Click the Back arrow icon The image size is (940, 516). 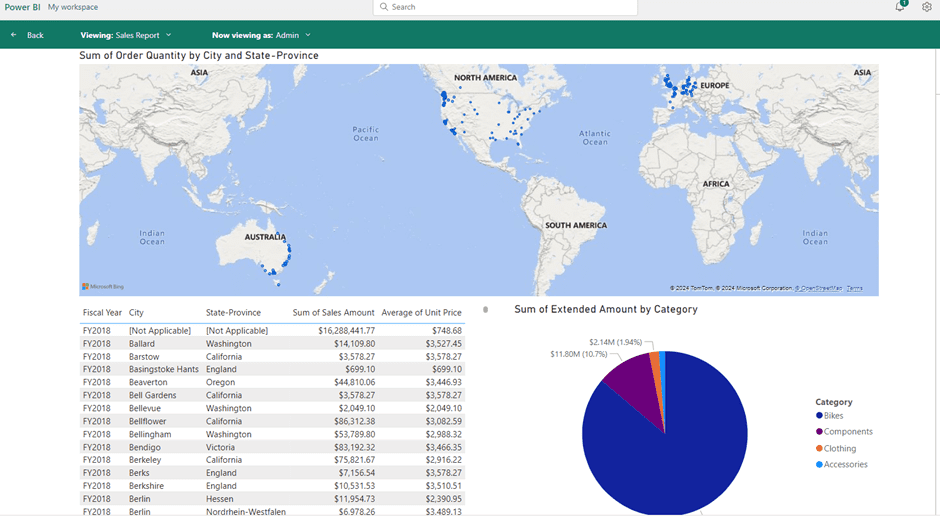pos(14,35)
